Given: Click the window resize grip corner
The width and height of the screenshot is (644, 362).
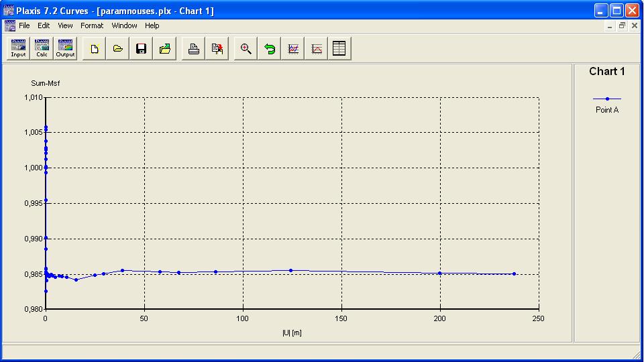Looking at the screenshot, I should pos(636,355).
